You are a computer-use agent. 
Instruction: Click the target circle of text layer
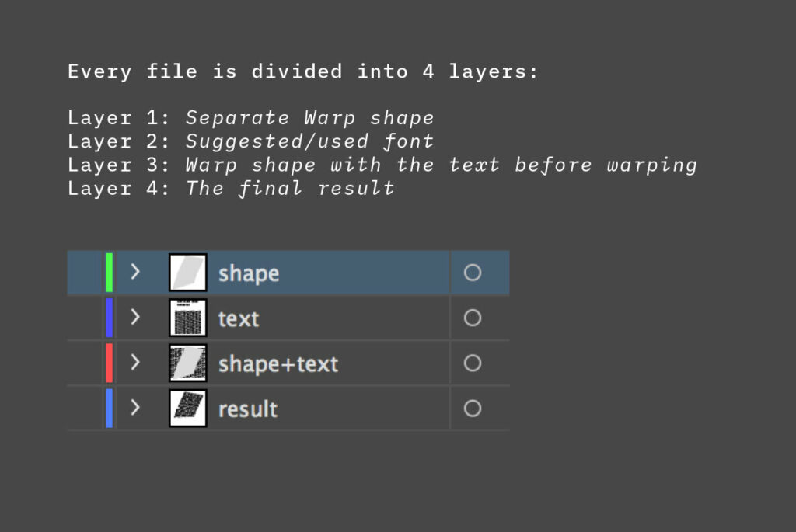click(x=472, y=318)
